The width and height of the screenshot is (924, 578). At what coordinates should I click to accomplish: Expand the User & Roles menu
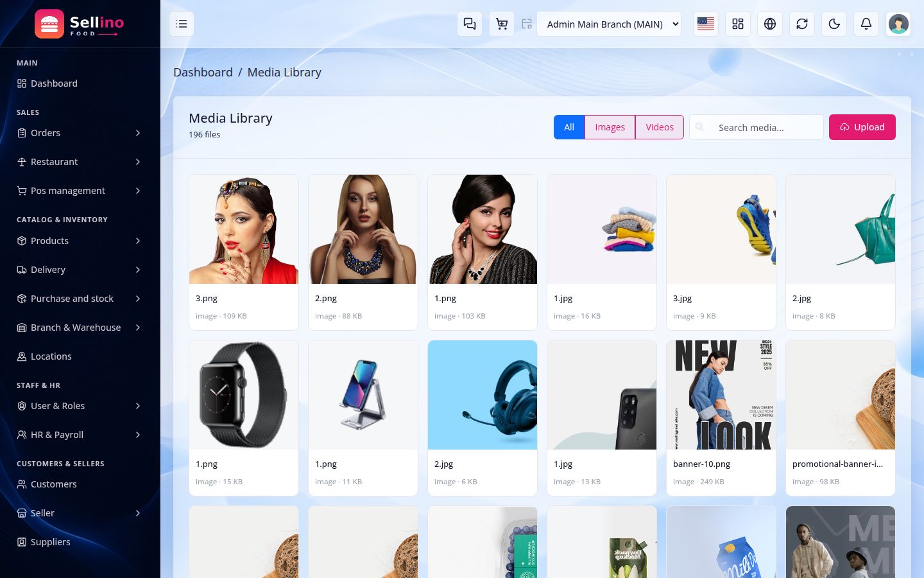(x=80, y=406)
